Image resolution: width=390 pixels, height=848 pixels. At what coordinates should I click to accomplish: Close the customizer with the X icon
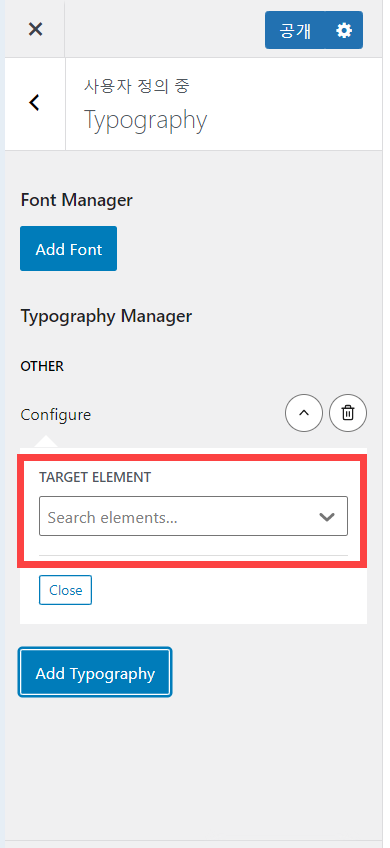[x=35, y=29]
